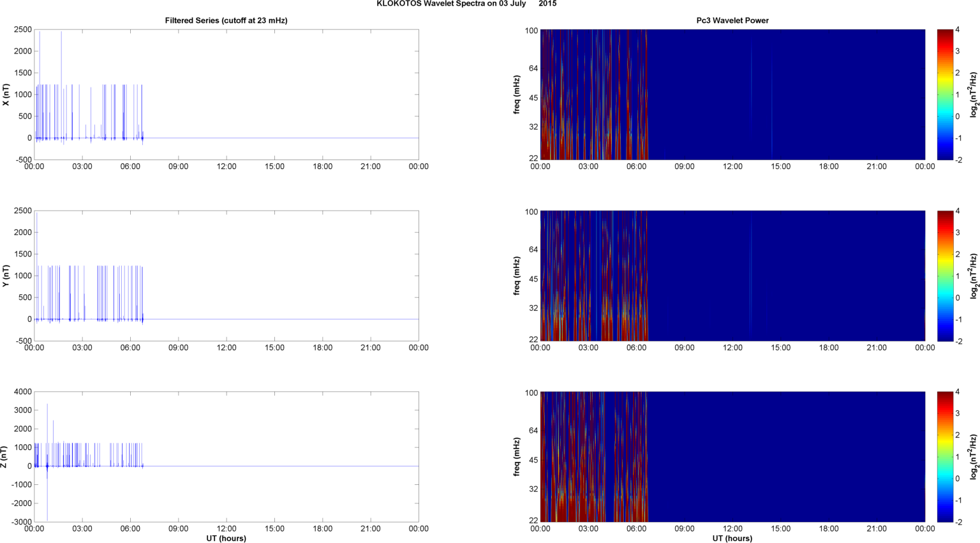Click the top spectrogram's freq (mHz) label
This screenshot has width=980, height=543.
(516, 94)
